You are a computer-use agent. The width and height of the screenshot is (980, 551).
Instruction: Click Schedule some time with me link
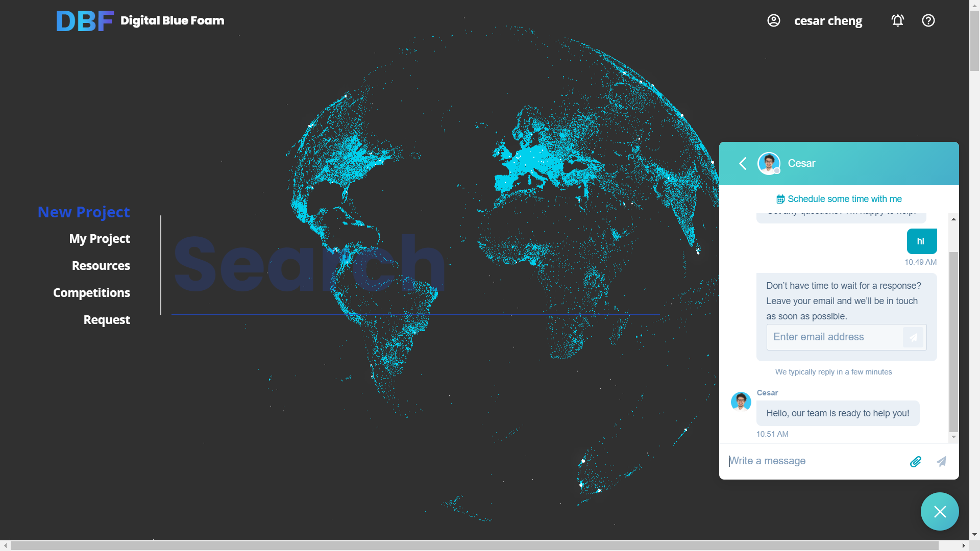839,199
